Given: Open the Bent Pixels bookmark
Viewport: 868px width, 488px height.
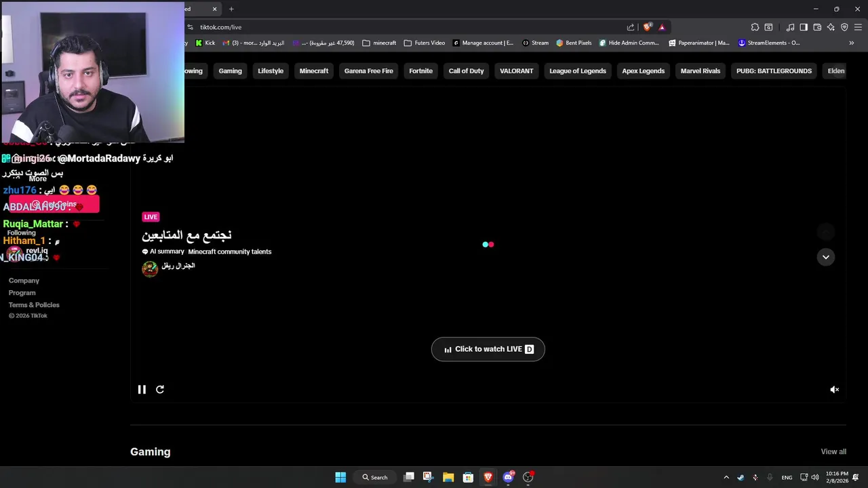Looking at the screenshot, I should [574, 43].
